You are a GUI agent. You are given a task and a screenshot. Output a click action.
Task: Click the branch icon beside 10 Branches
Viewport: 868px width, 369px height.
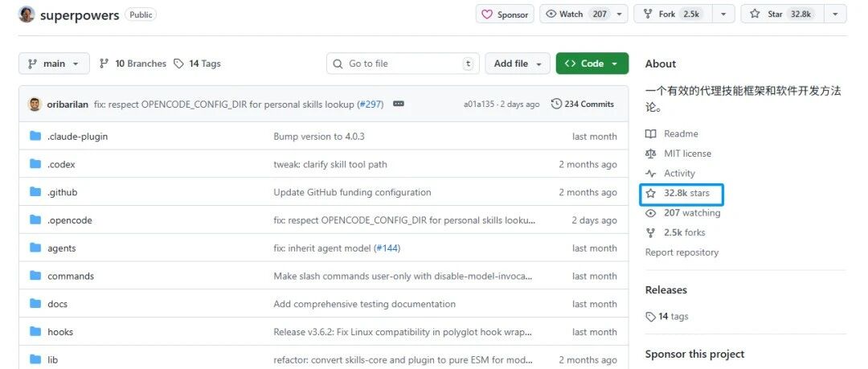(104, 64)
